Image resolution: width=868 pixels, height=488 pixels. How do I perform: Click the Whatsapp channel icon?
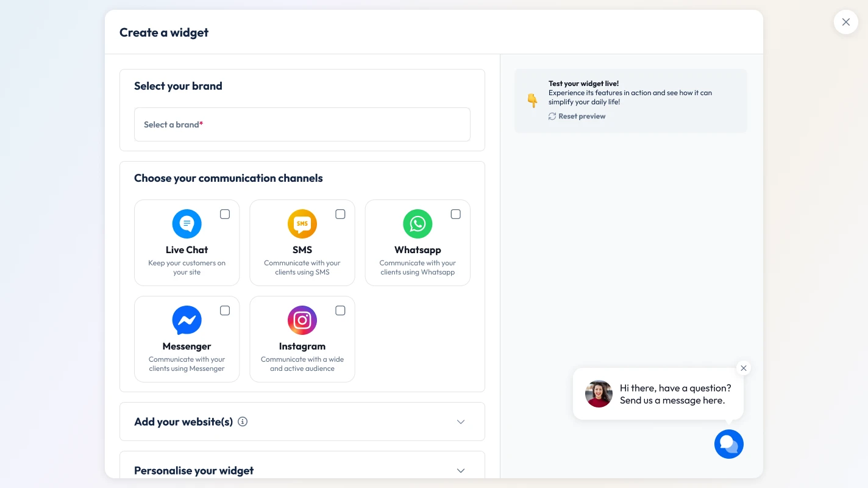pos(418,223)
